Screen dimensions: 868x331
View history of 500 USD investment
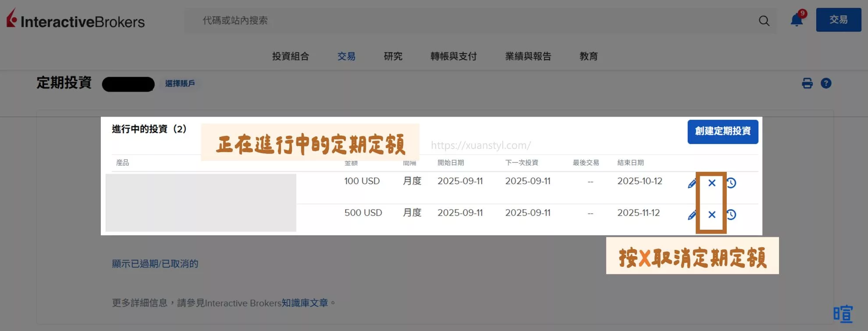pos(731,214)
